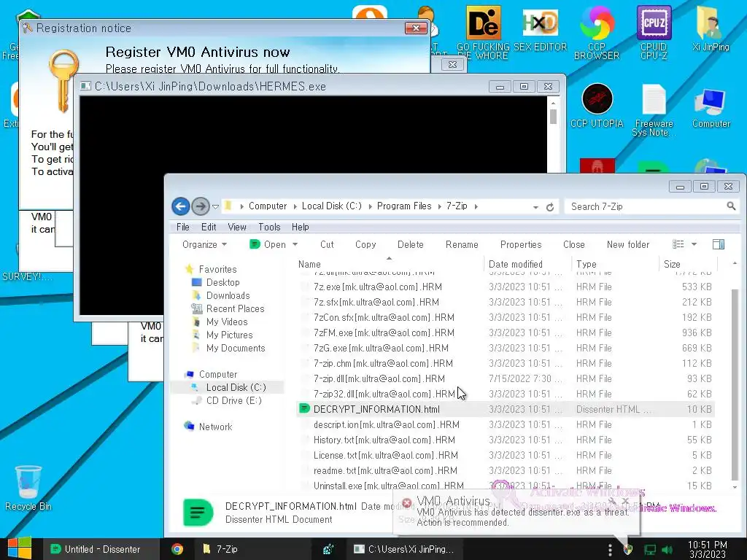747x560 pixels.
Task: Click the Rename toolbar button
Action: coord(462,244)
